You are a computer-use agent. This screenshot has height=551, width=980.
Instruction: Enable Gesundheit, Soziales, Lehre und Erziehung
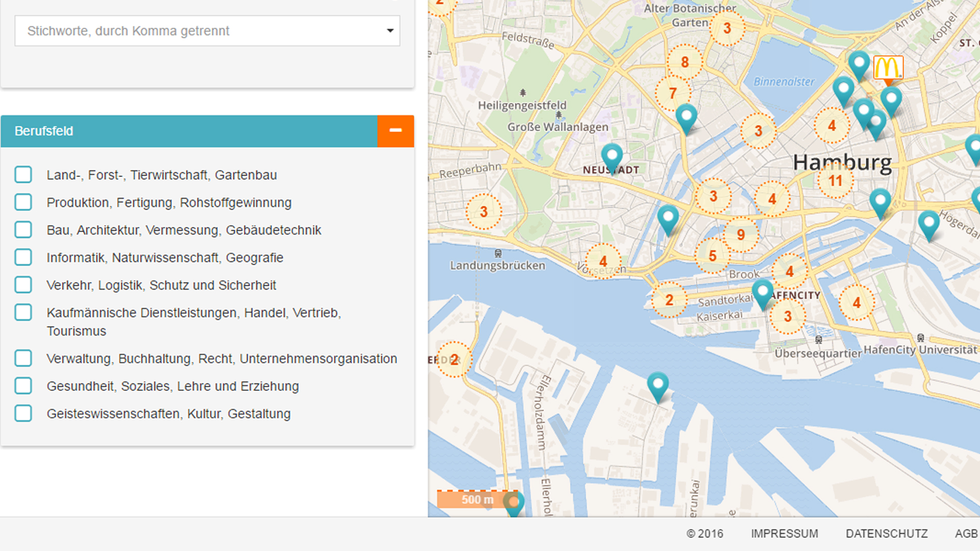click(23, 386)
